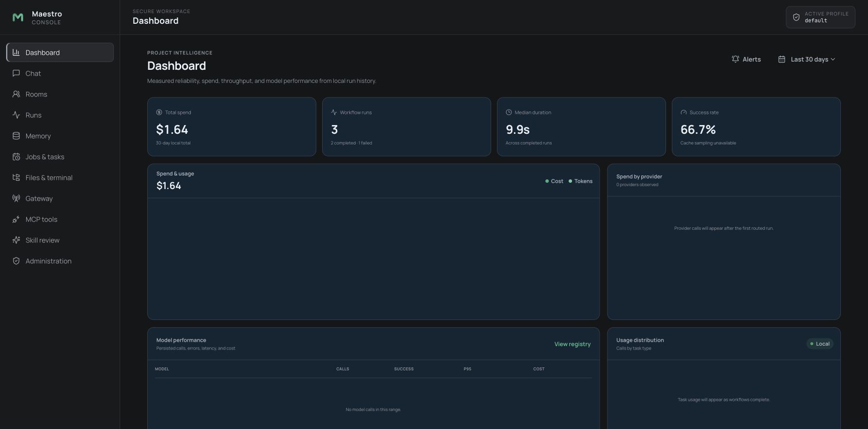This screenshot has height=429, width=868.
Task: Click the Jobs & tasks calendar-clock icon
Action: tap(16, 157)
